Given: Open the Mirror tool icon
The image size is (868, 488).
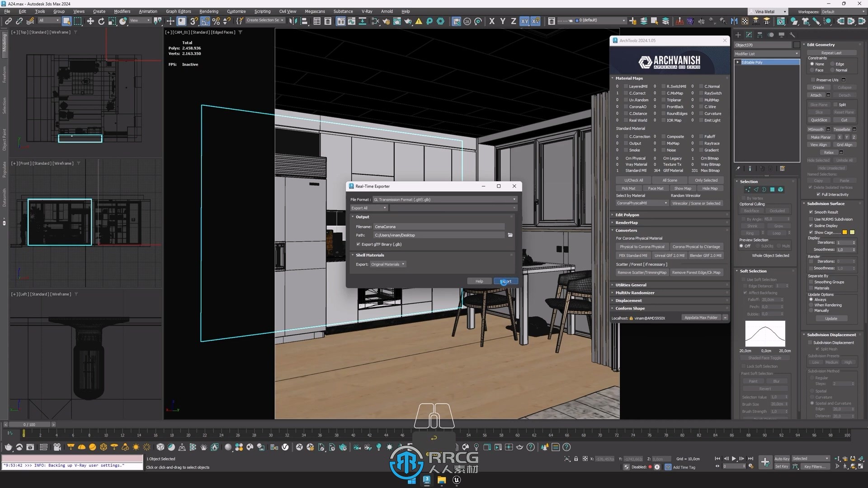Looking at the screenshot, I should point(292,21).
